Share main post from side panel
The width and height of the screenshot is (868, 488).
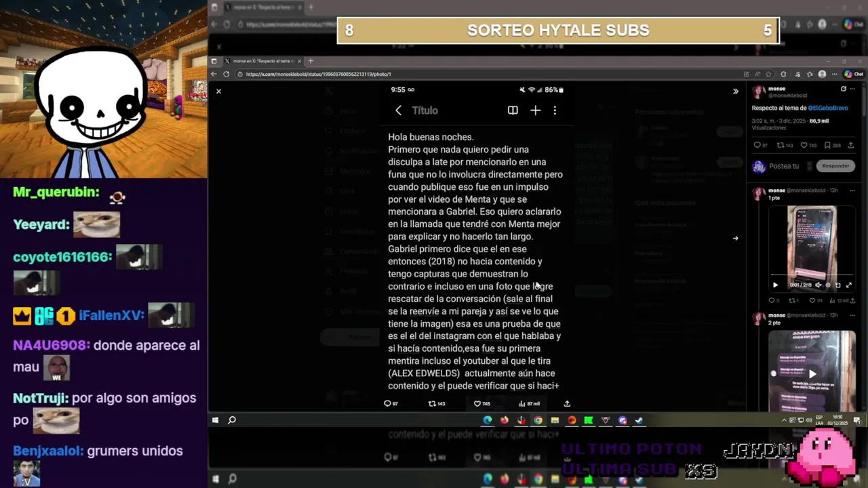point(851,145)
